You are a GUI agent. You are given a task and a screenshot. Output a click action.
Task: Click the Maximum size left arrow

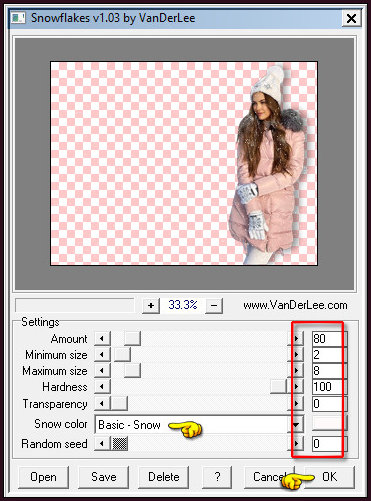click(x=102, y=370)
